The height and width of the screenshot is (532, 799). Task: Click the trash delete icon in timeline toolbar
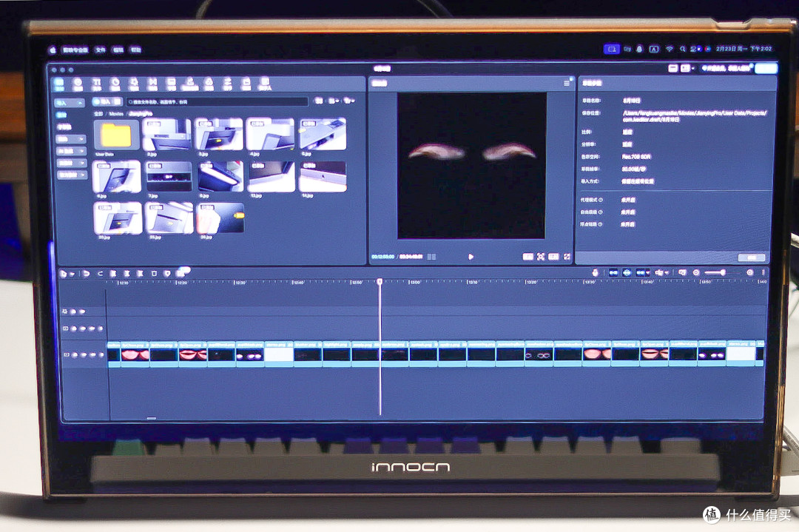(154, 274)
